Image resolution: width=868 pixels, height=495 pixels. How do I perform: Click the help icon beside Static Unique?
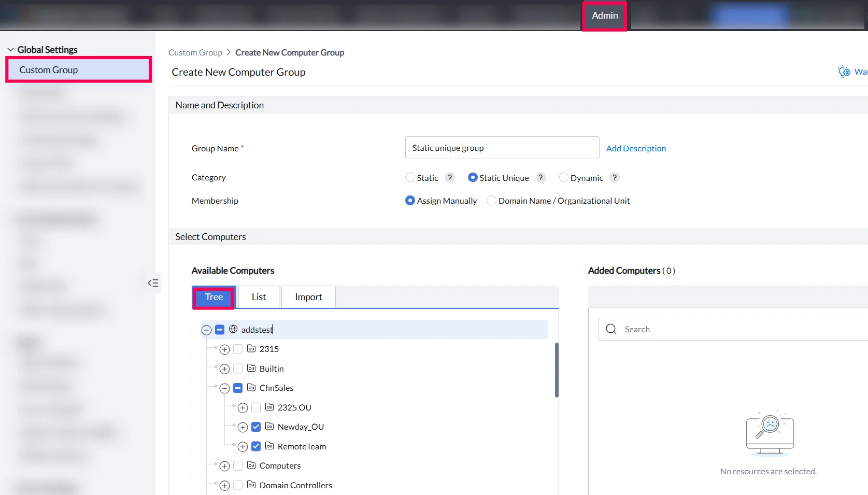[x=540, y=177]
